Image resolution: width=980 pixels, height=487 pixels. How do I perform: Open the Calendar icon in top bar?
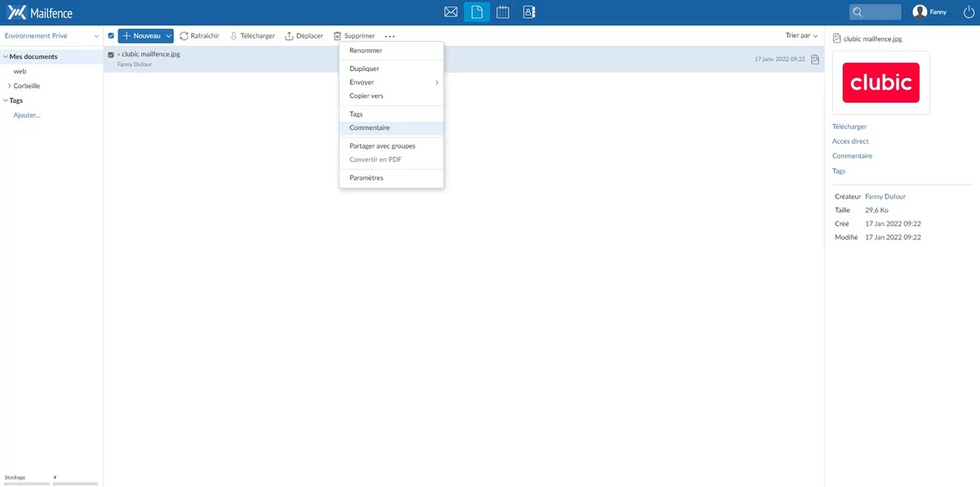tap(503, 12)
